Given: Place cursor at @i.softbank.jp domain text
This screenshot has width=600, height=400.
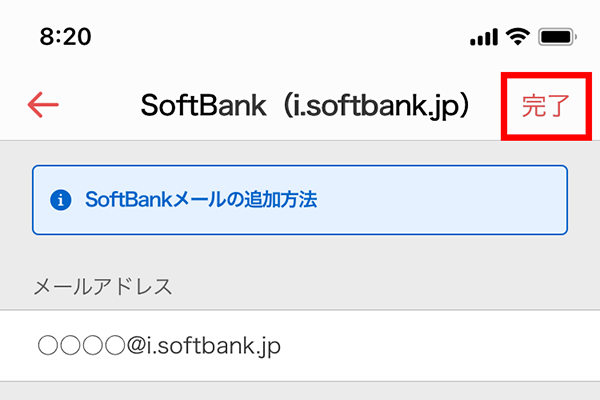Looking at the screenshot, I should point(204,346).
